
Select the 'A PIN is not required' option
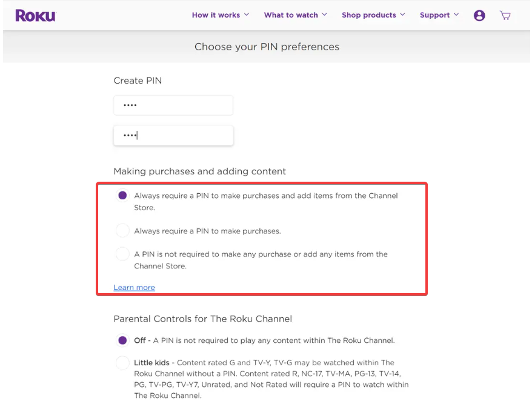click(122, 254)
